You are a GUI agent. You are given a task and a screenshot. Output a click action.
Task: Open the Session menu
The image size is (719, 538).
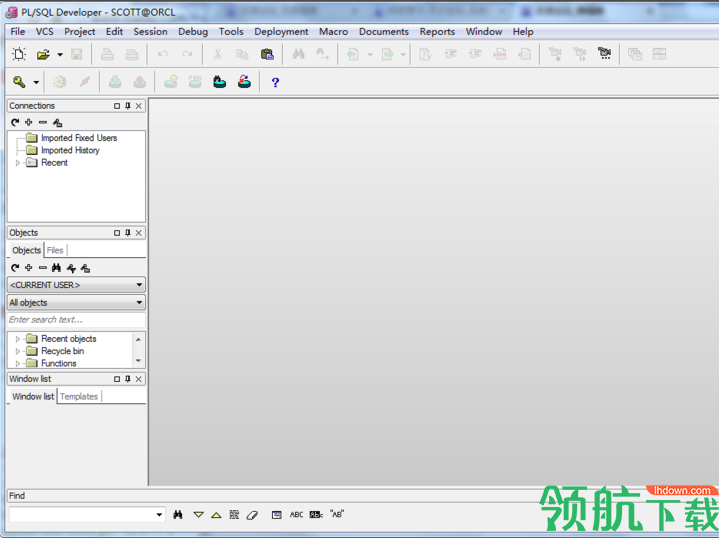[x=150, y=32]
